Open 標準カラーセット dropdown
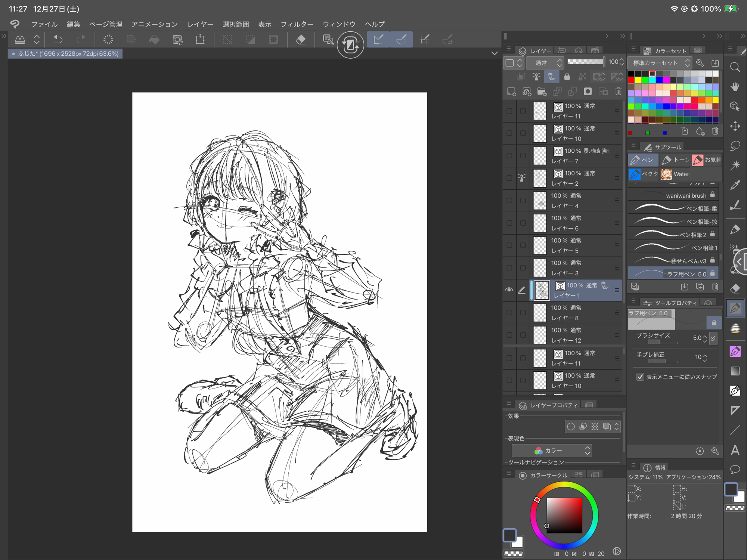 (660, 63)
